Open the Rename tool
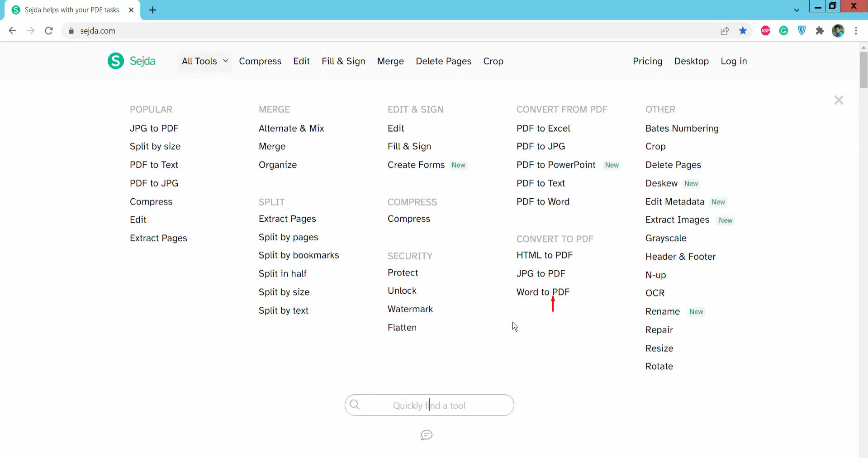Screen dimensions: 868x458 coord(663,312)
